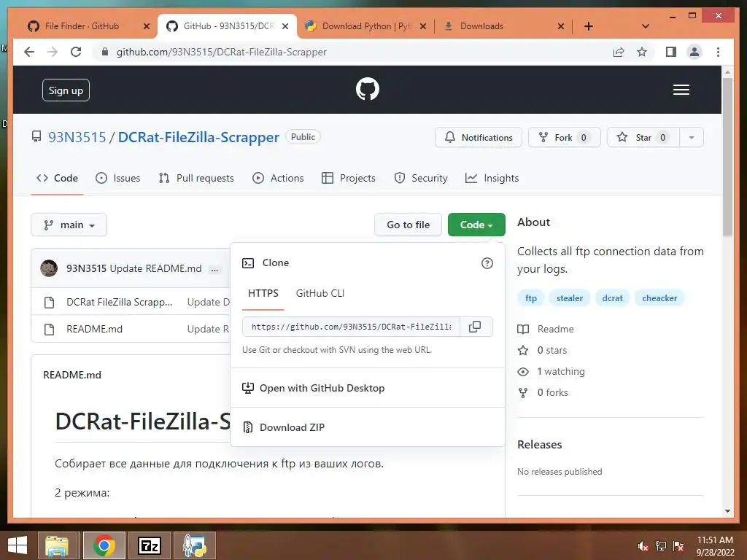Switch to the Download Python tab
This screenshot has height=560, width=747.
365,26
